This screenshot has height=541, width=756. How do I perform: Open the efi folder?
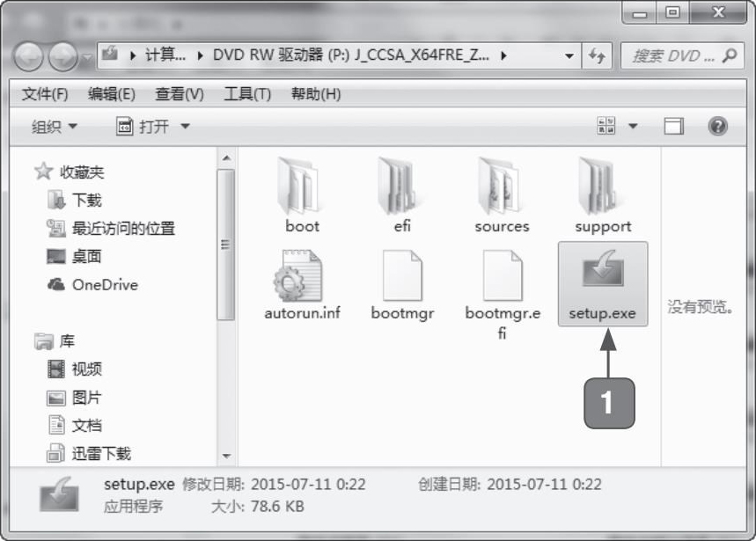[401, 195]
